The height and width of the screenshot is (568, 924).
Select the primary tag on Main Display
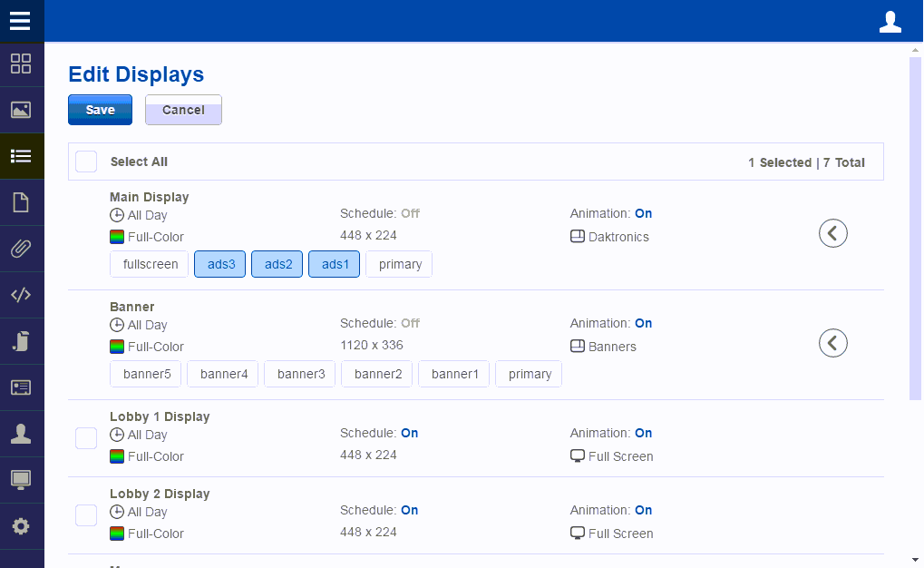[x=399, y=264]
